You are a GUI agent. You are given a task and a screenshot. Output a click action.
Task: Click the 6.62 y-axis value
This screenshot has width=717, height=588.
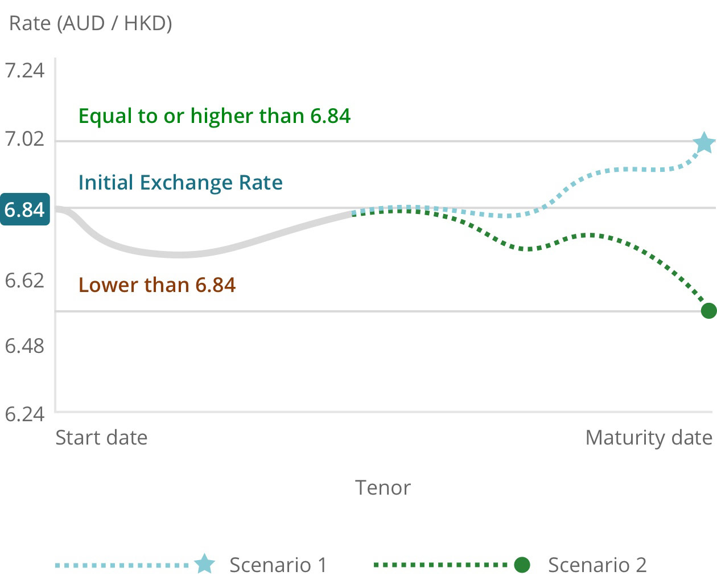coord(24,280)
